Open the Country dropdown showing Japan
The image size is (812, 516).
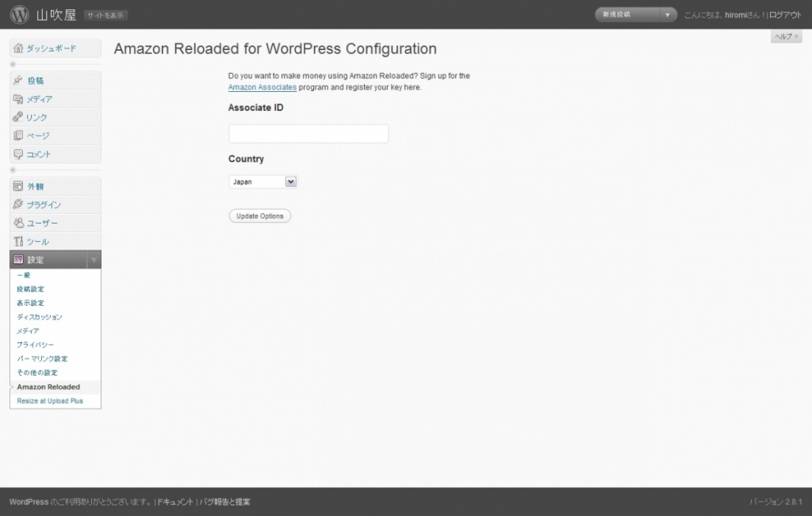262,182
